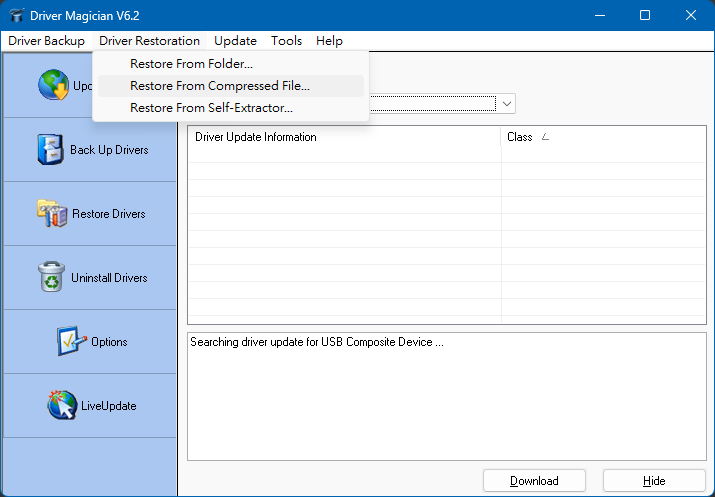The image size is (715, 497).
Task: Click the Uninstall Drivers recycle bin icon
Action: 51,278
